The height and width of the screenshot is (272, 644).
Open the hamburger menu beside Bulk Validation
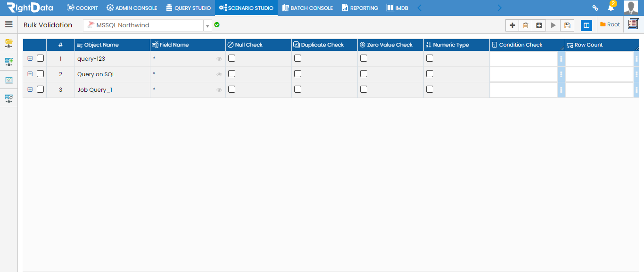pyautogui.click(x=8, y=25)
